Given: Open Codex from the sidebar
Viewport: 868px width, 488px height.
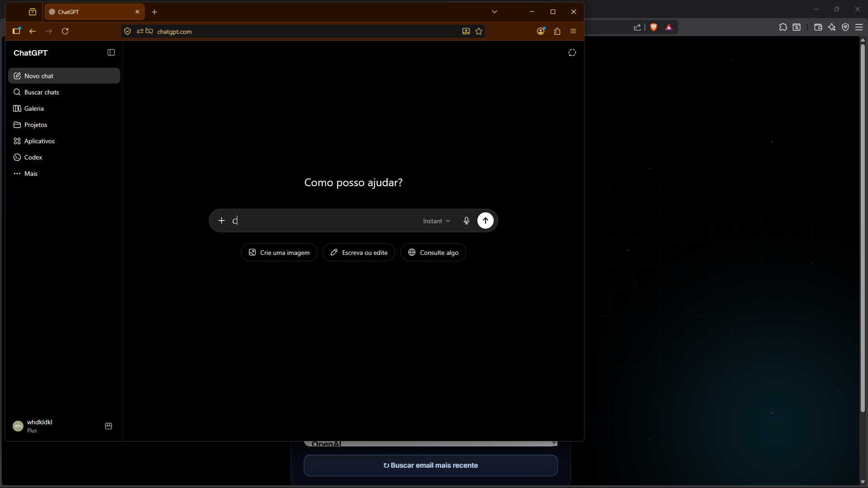Looking at the screenshot, I should 64,157.
